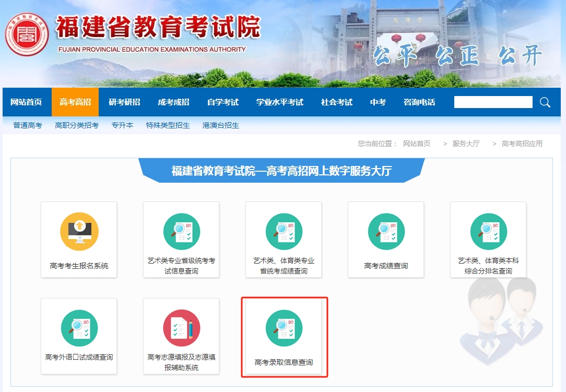Open 学业水平考试 navigation item
Image resolution: width=566 pixels, height=392 pixels.
pyautogui.click(x=280, y=102)
